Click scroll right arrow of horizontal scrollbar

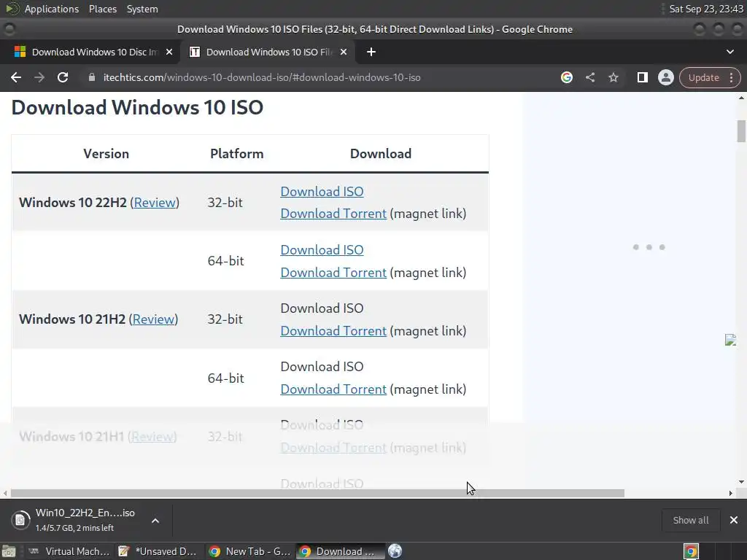pos(731,494)
